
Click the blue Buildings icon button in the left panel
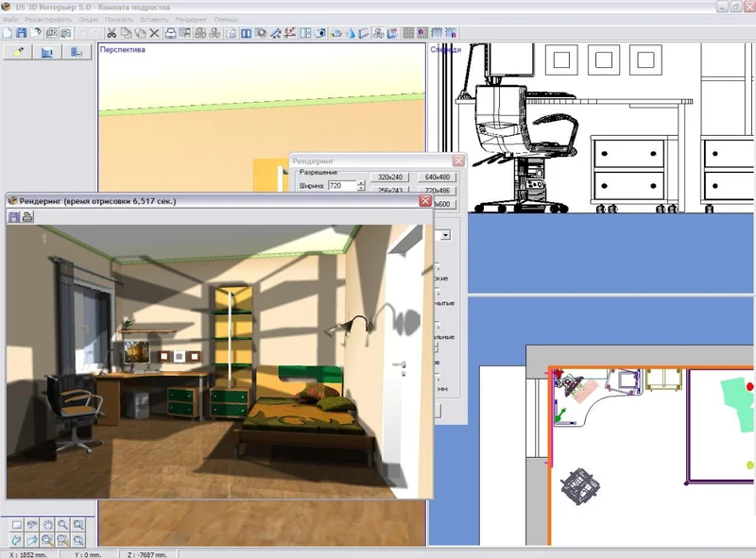[x=46, y=52]
